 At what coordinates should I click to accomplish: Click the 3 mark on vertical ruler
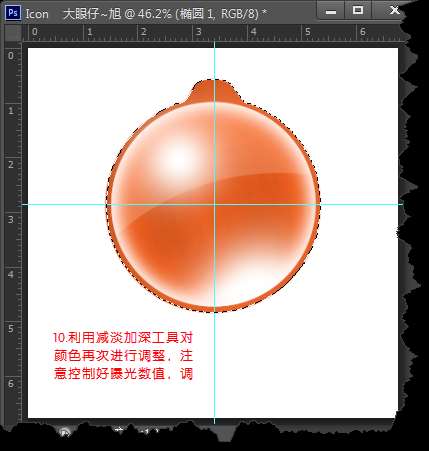click(11, 219)
